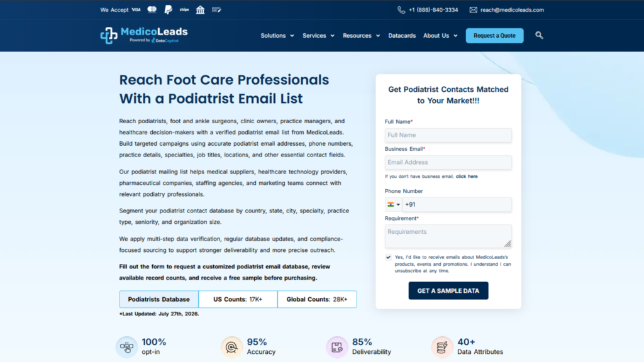The height and width of the screenshot is (362, 644).
Task: Click the 'Last Updated: July 27th, 2026' text
Action: click(x=159, y=314)
